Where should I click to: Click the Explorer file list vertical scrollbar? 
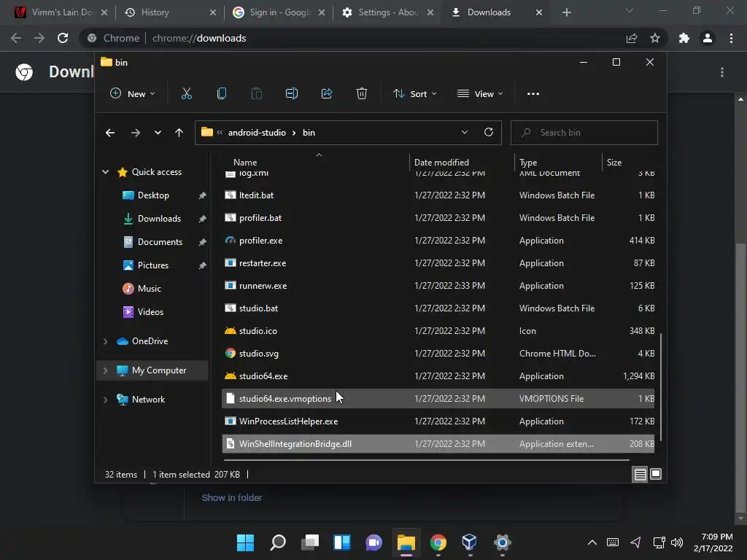click(x=660, y=386)
